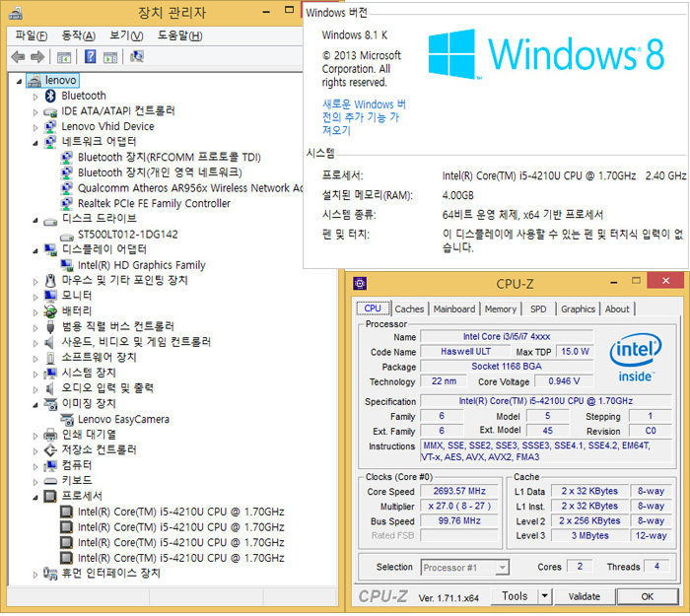This screenshot has width=690, height=616.
Task: Click the 키보드 category icon
Action: click(x=50, y=481)
